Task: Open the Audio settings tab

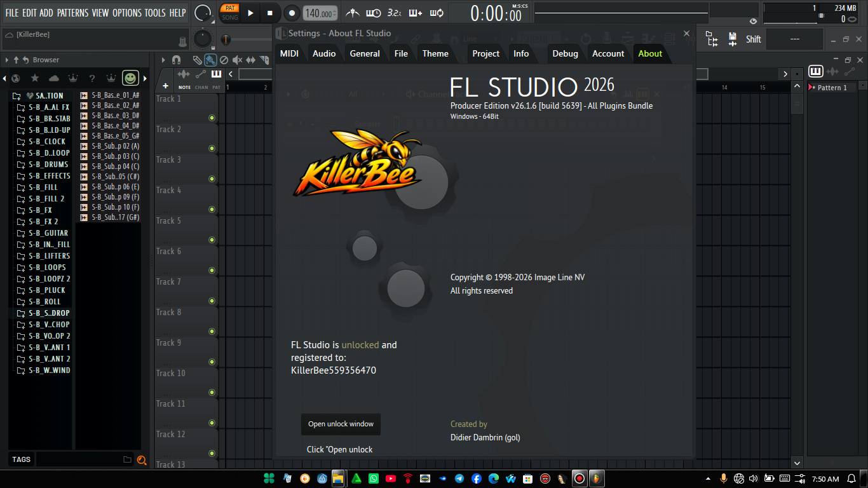Action: (324, 53)
